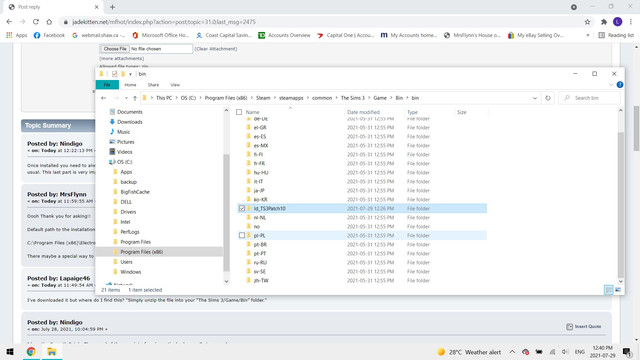Select the ja-JP folder

259,191
